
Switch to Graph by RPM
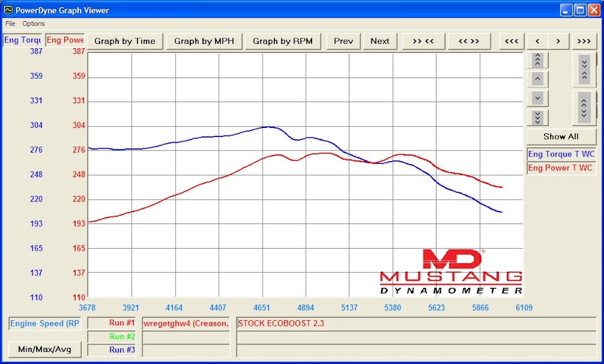(x=282, y=41)
